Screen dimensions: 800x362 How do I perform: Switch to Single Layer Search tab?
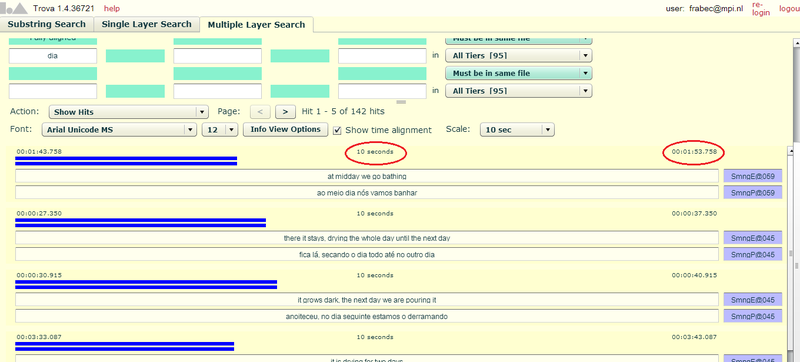146,24
